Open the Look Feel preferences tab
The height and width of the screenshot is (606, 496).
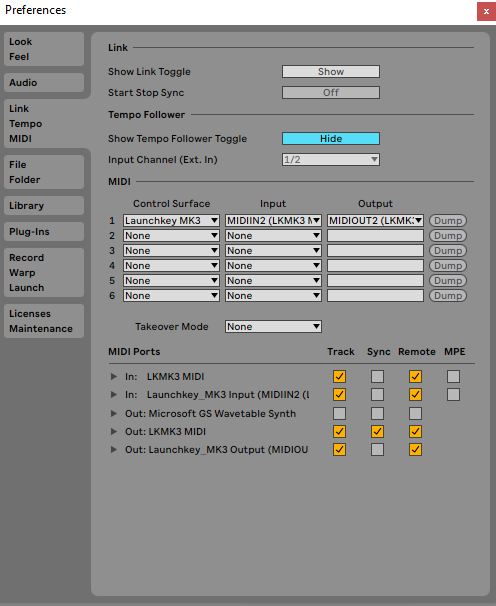pyautogui.click(x=44, y=49)
